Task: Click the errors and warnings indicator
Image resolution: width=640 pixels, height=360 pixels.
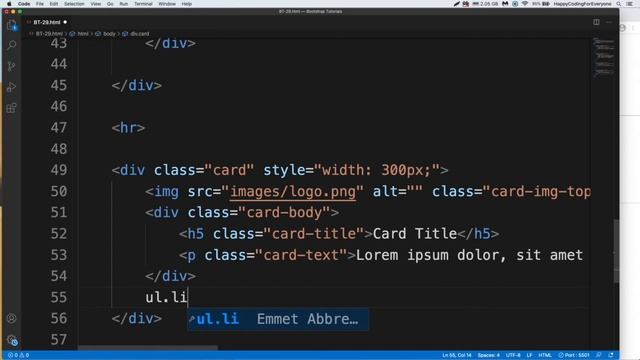Action: click(18, 355)
